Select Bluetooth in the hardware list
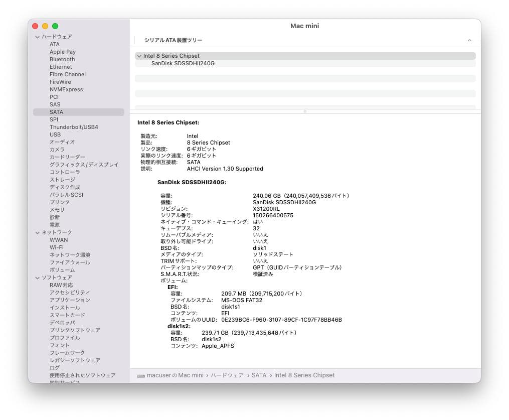This screenshot has height=420, width=509. (x=62, y=59)
